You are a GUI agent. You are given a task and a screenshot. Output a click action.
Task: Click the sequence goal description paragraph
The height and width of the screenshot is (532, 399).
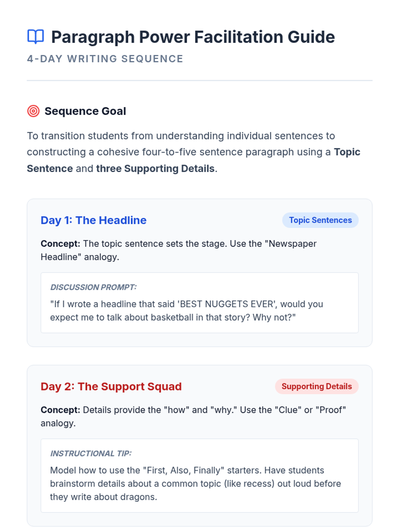pos(194,152)
